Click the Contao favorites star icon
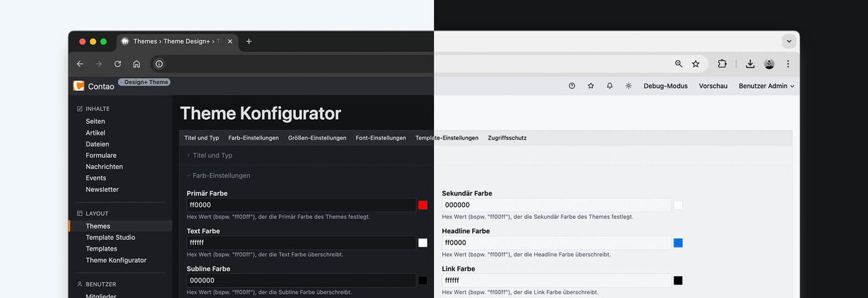 tap(591, 86)
